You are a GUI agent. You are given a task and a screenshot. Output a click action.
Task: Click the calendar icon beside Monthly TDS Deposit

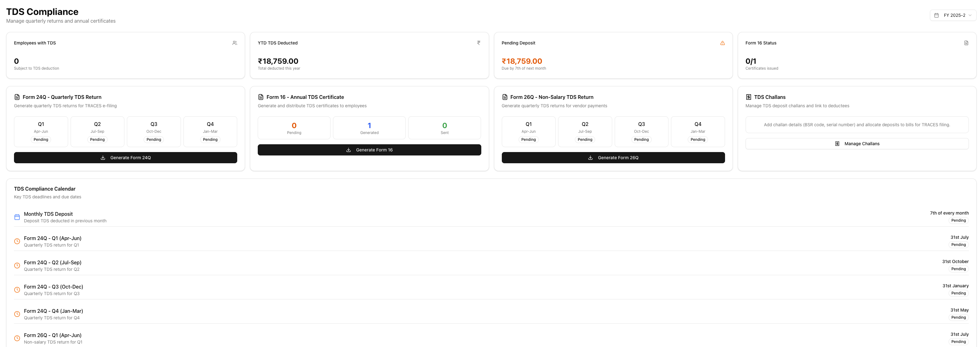click(x=17, y=217)
